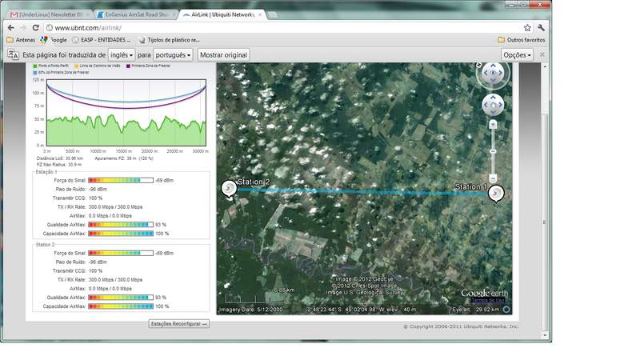This screenshot has width=640, height=364.
Task: Click the look-around eye control center
Action: click(x=493, y=73)
